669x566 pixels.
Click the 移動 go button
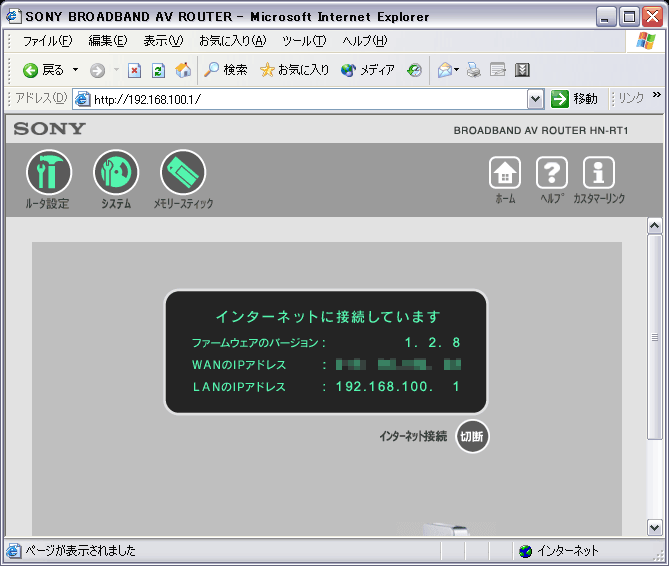pyautogui.click(x=574, y=99)
